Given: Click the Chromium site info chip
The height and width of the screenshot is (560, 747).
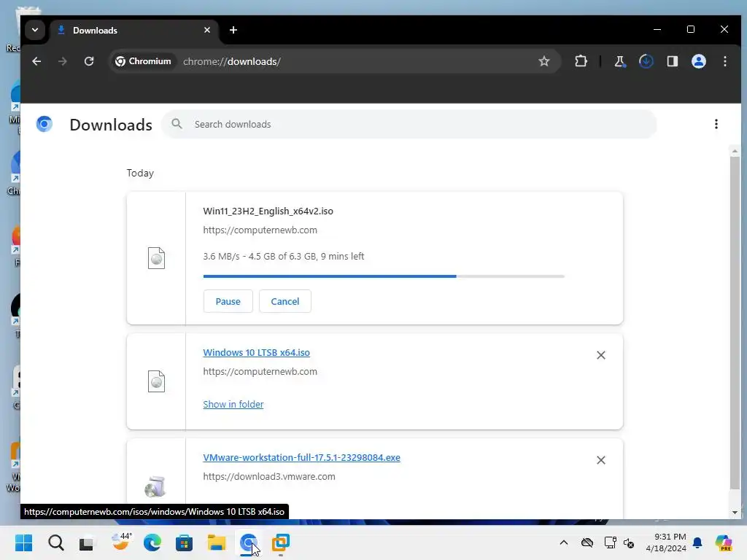Looking at the screenshot, I should (144, 61).
